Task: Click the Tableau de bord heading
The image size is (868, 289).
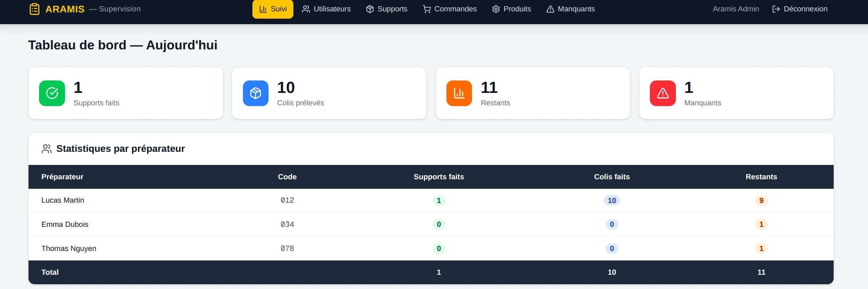Action: [123, 45]
